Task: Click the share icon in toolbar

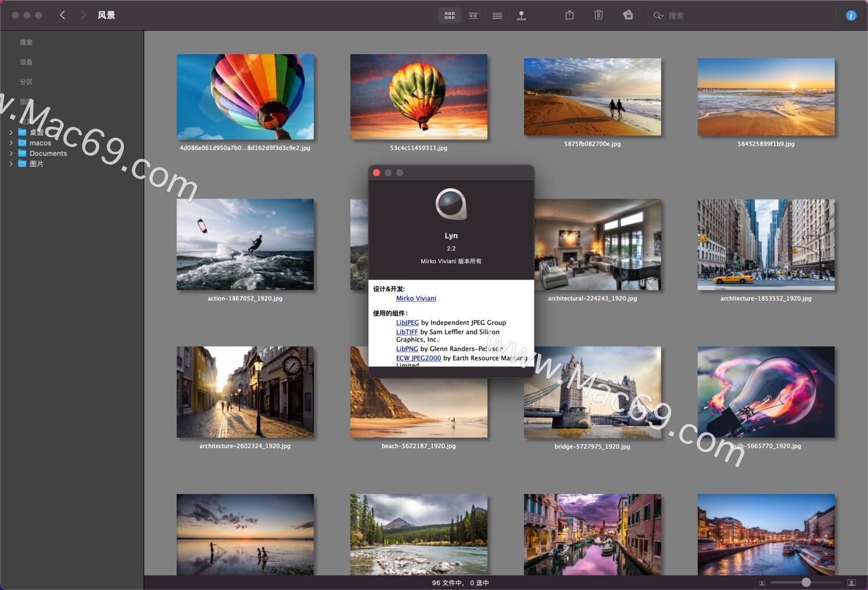Action: [569, 15]
